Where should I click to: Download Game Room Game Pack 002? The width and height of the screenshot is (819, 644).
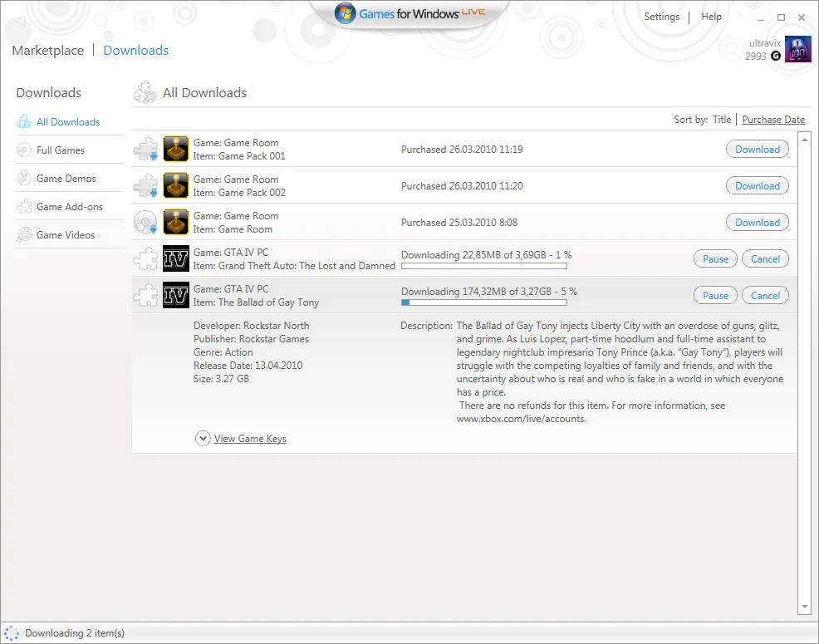click(757, 186)
